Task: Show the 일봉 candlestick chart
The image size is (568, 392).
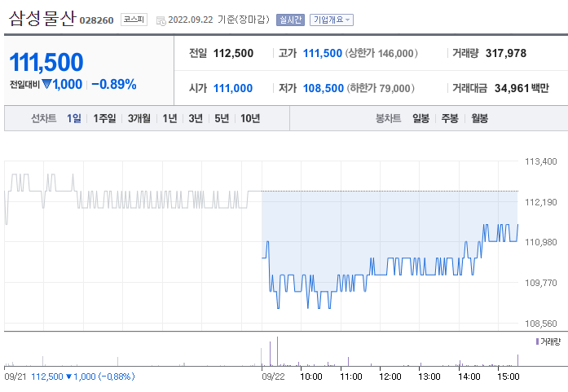Action: (421, 118)
